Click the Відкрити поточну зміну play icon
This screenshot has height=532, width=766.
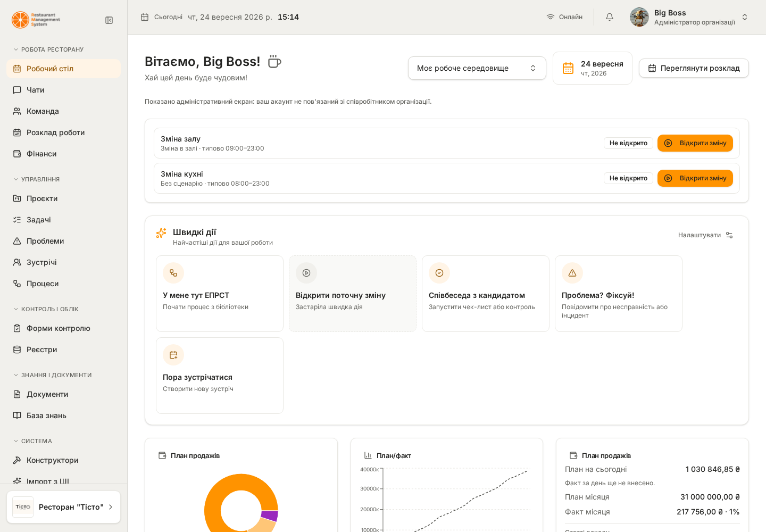pos(306,273)
